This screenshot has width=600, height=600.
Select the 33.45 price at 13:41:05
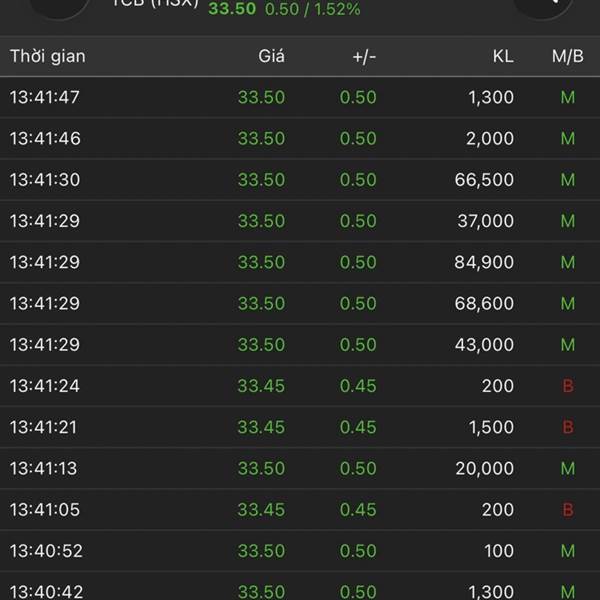[x=261, y=510]
